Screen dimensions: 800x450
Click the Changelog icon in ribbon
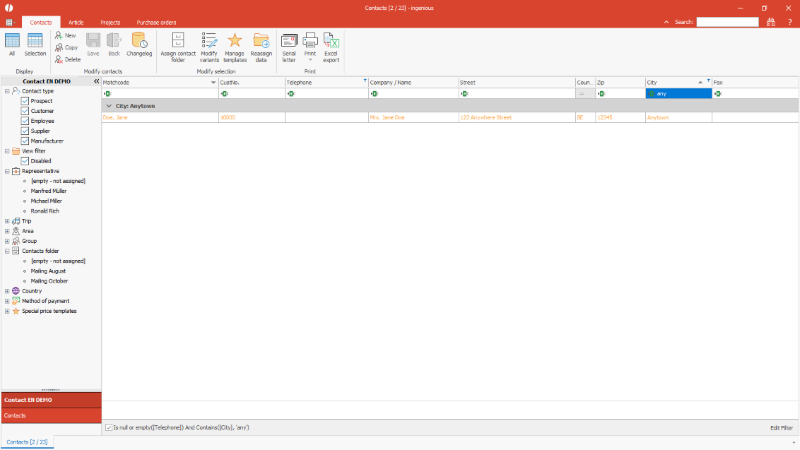[x=139, y=45]
